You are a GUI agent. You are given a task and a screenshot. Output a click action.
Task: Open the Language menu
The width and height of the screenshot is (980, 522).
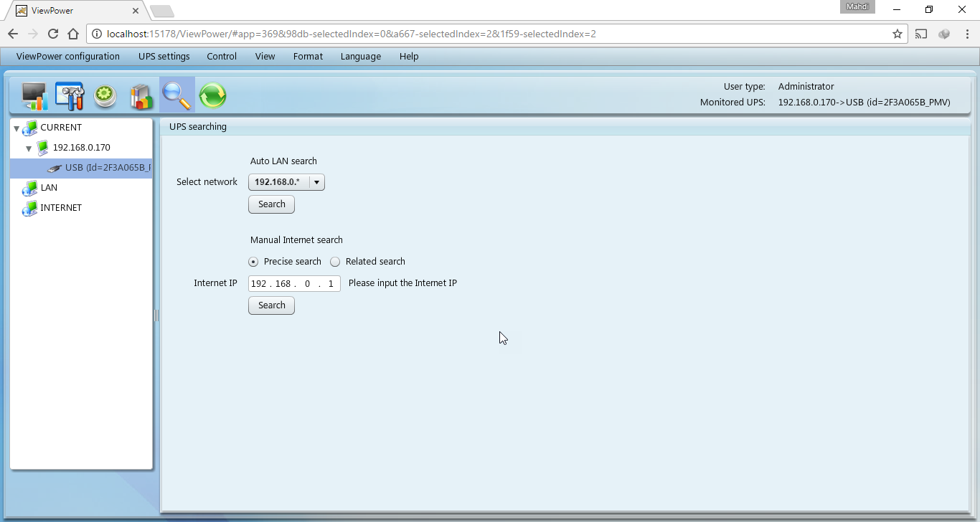(360, 57)
